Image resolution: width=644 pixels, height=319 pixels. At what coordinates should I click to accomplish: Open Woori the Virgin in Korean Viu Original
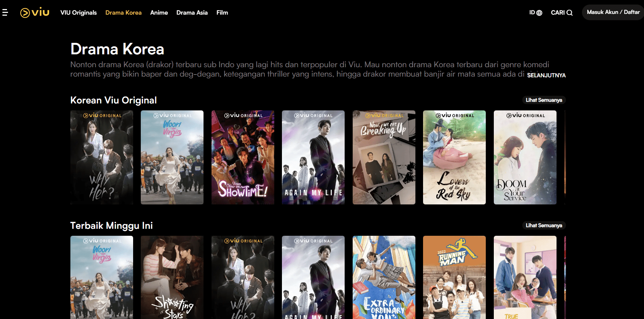click(x=172, y=157)
